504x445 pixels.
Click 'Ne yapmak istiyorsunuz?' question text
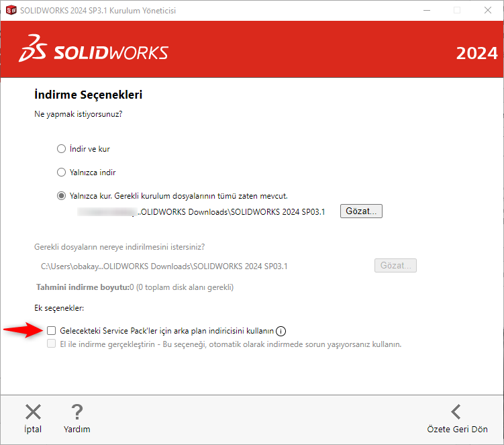(78, 114)
